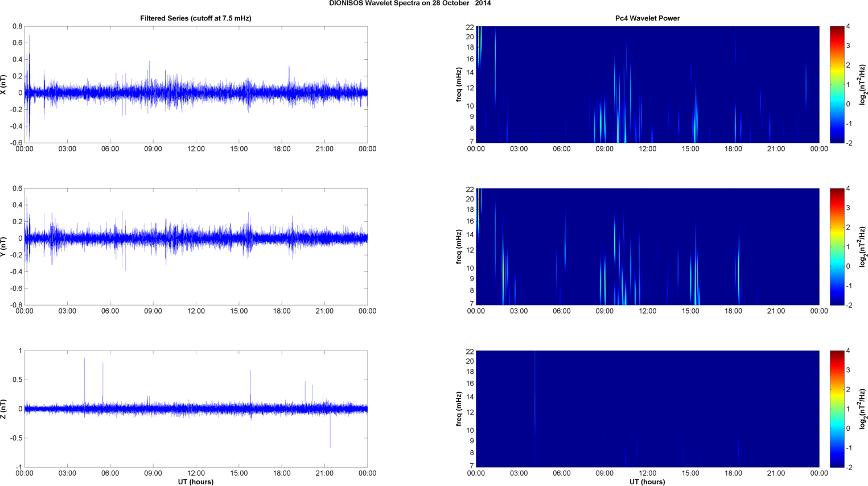868x486 pixels.
Task: Click 'UT (hours)' label under the Z time series
Action: tap(196, 482)
